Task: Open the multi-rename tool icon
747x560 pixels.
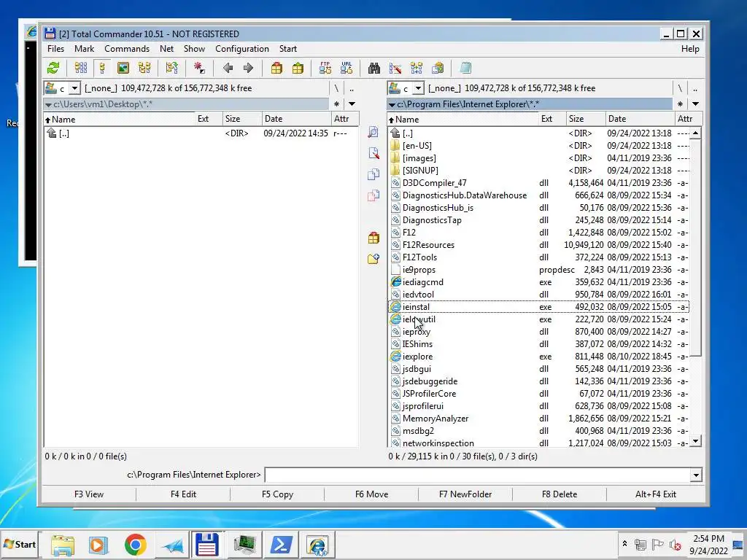Action: point(395,68)
